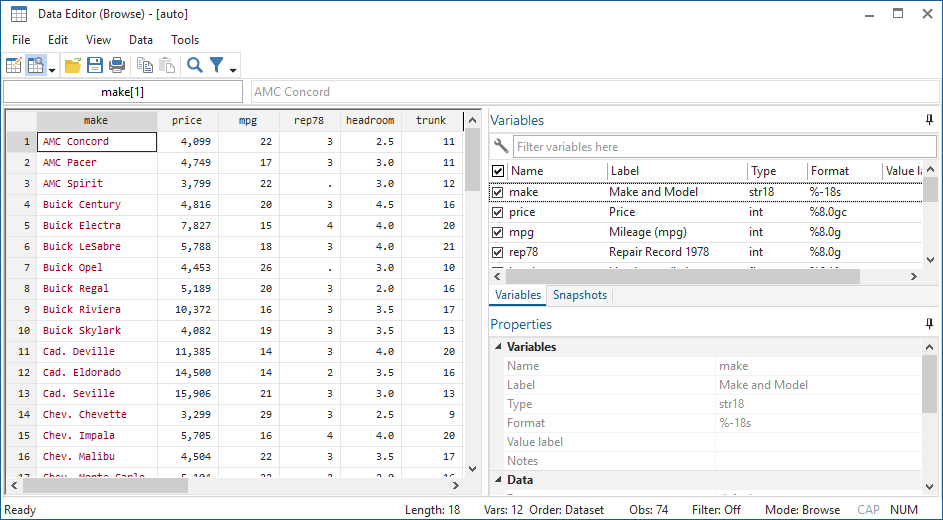Click in the Filter variables here field
Screen dimensions: 943x520
[x=725, y=147]
